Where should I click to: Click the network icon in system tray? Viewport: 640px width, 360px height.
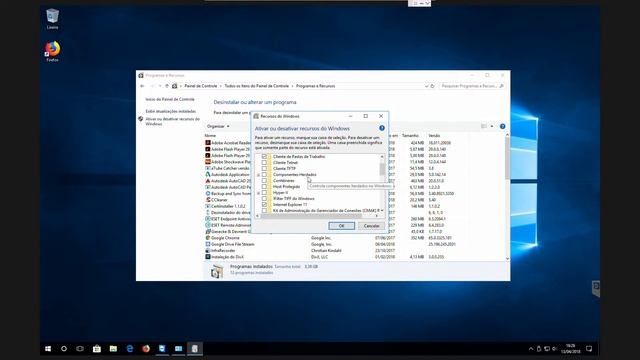pyautogui.click(x=547, y=349)
